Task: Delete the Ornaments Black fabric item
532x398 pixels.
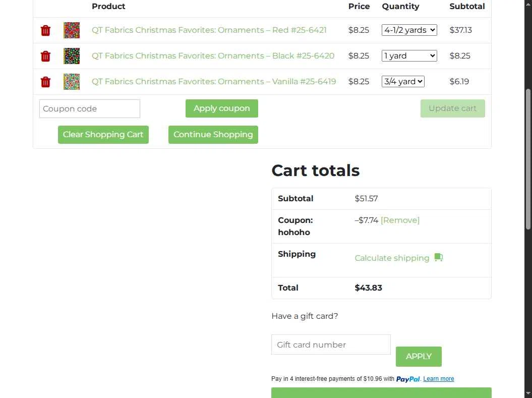Action: [45, 56]
